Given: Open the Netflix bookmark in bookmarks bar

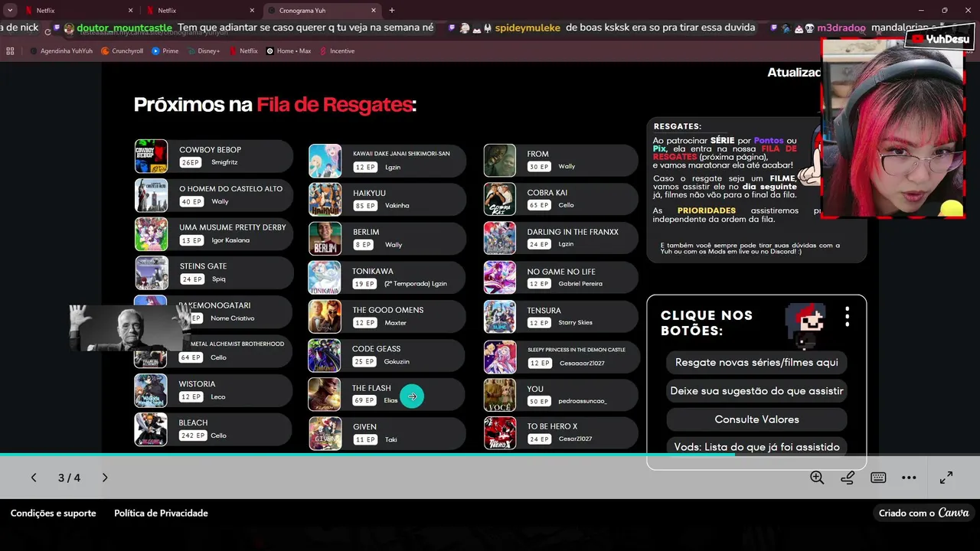Looking at the screenshot, I should pos(243,51).
